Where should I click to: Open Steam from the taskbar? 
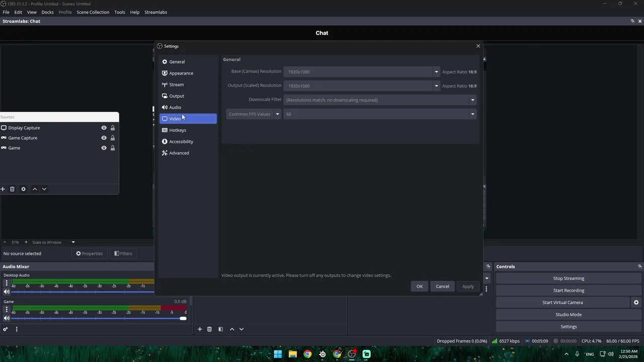point(322,354)
